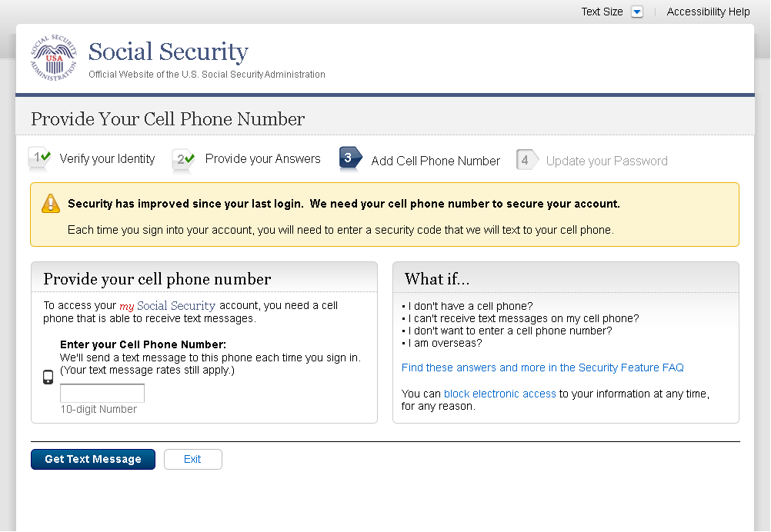The width and height of the screenshot is (771, 532).
Task: Click the Exit button
Action: [192, 459]
